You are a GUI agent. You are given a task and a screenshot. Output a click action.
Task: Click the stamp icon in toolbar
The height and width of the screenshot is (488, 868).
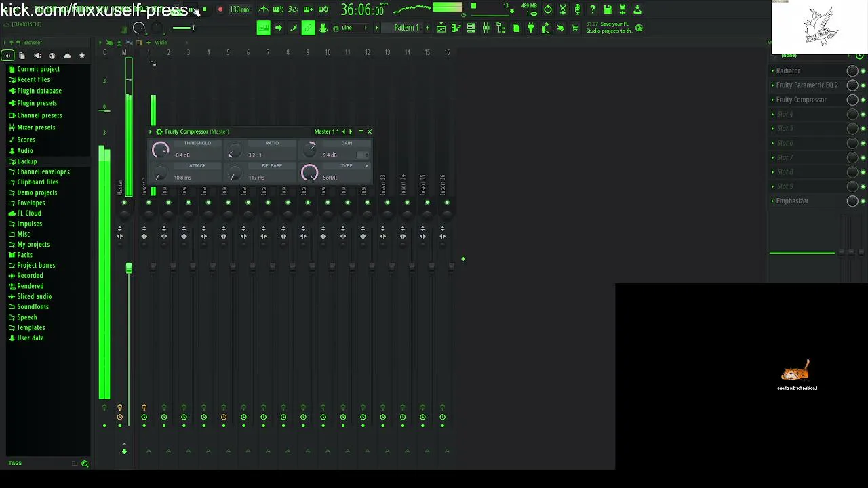pyautogui.click(x=323, y=28)
